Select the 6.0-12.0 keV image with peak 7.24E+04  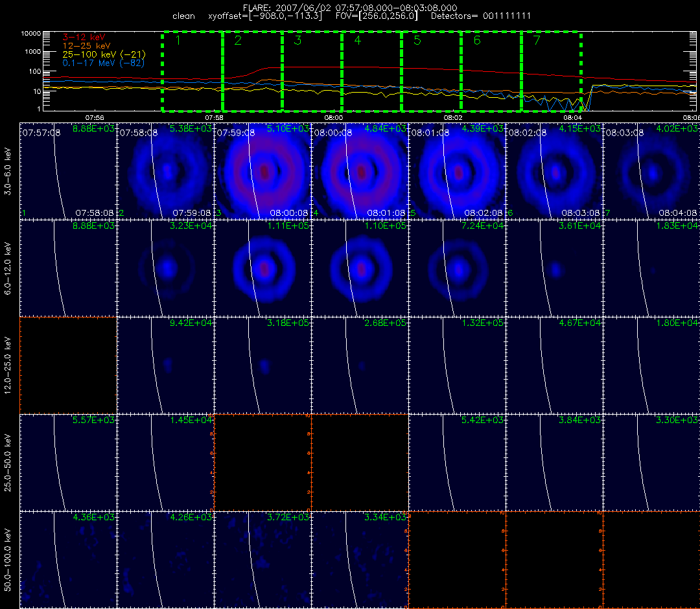point(458,269)
